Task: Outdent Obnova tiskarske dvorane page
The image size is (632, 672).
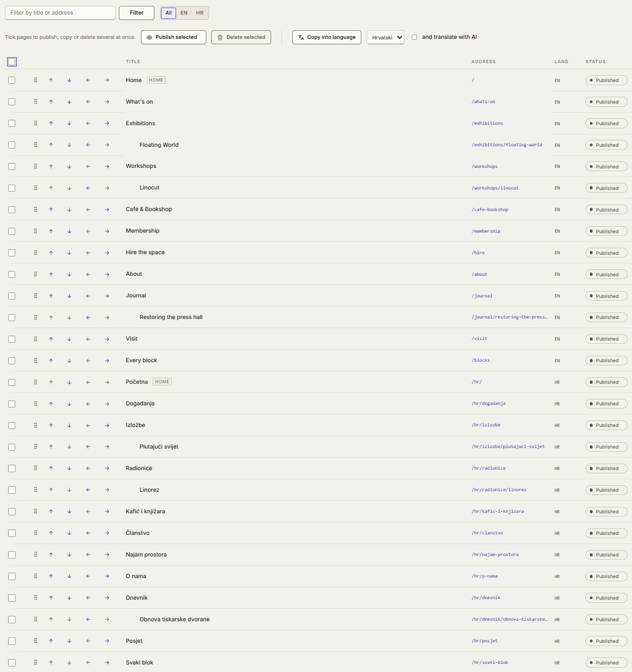Action: pyautogui.click(x=88, y=620)
